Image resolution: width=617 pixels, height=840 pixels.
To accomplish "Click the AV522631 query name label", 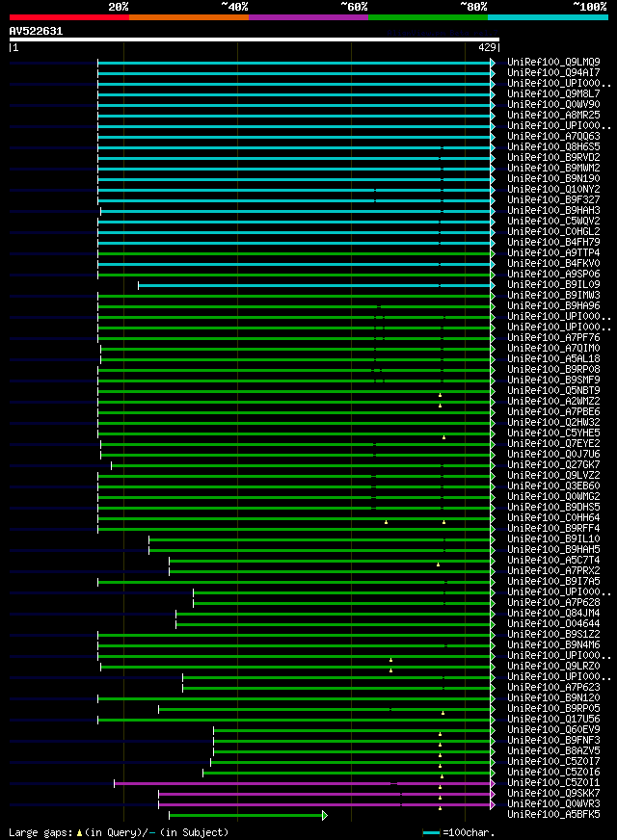I will (x=36, y=31).
